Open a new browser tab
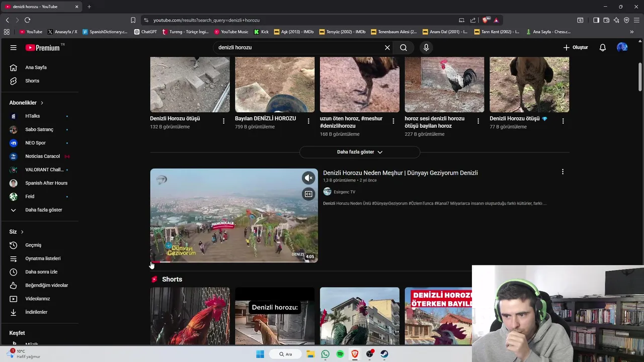This screenshot has width=644, height=362. point(89,7)
